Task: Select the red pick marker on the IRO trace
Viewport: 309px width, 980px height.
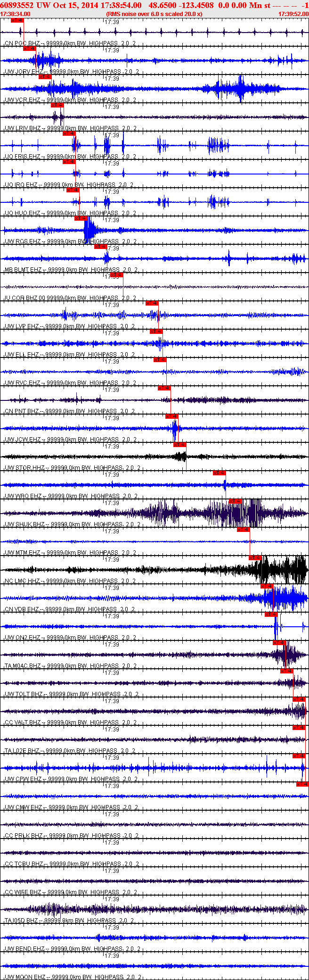Action: (x=69, y=162)
